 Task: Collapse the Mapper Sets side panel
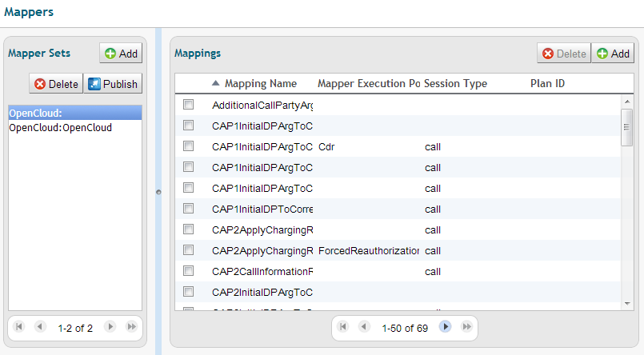(158, 192)
